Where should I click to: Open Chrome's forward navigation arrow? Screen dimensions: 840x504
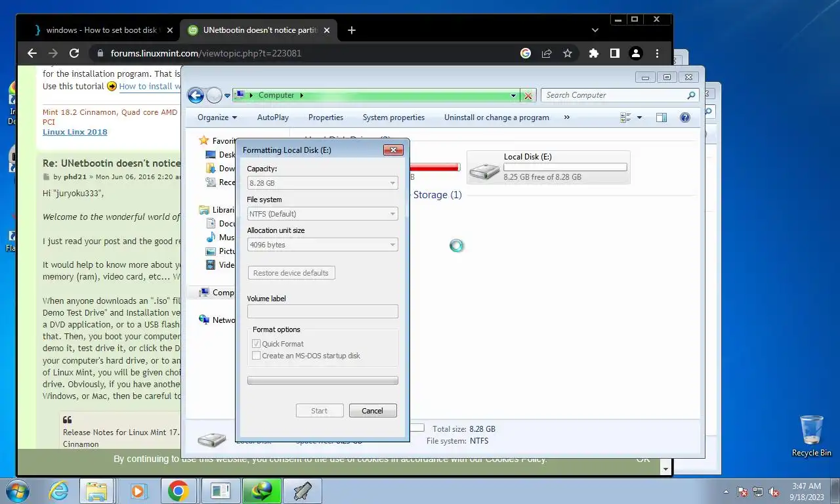[53, 53]
